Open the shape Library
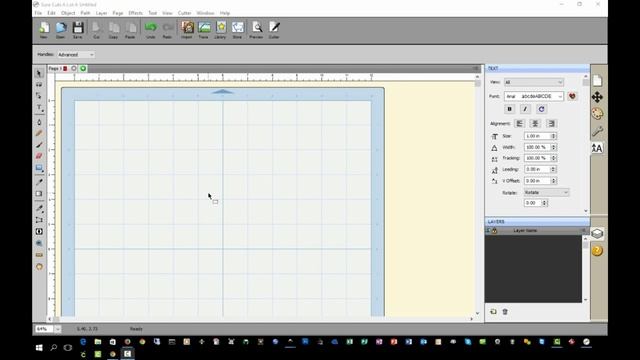This screenshot has height=360, width=640. pyautogui.click(x=220, y=29)
